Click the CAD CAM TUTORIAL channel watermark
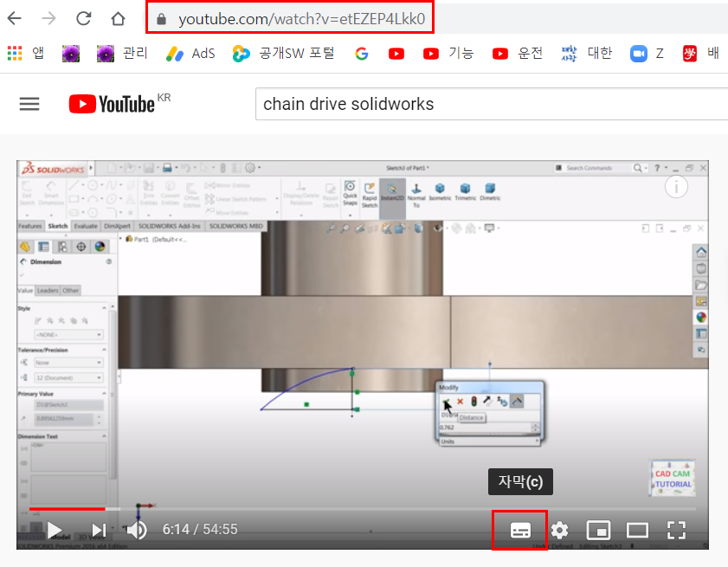 click(673, 479)
